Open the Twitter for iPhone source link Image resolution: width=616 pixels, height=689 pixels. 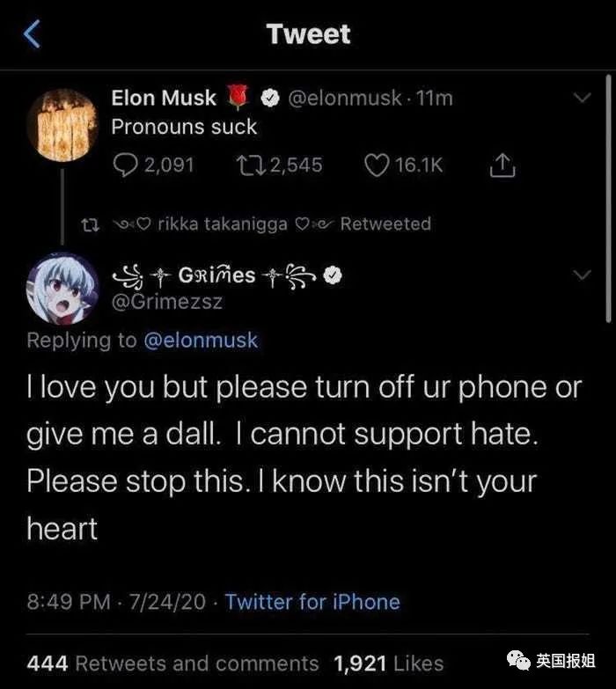tap(312, 602)
